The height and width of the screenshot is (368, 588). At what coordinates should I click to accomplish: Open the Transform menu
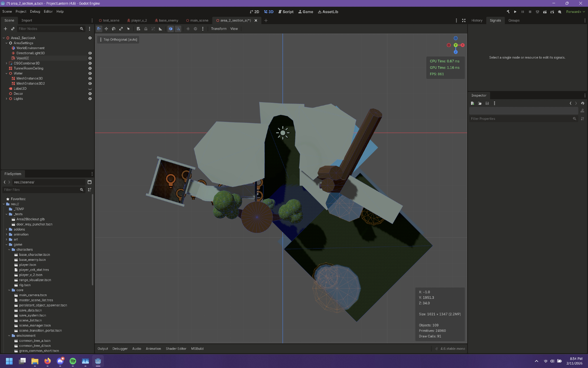219,29
